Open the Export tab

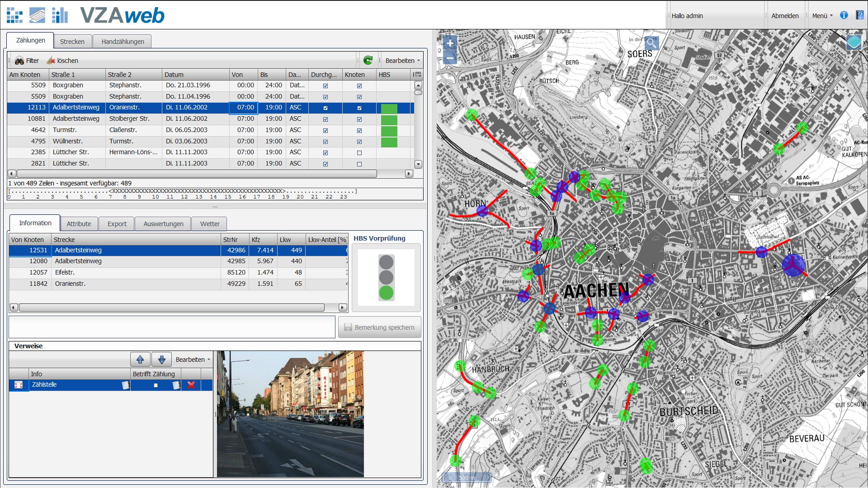117,223
